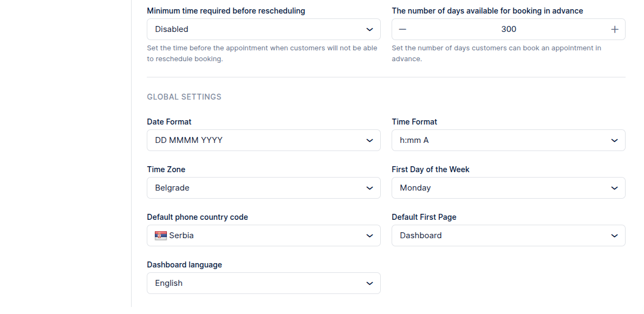Click the Date Format label
The image size is (644, 314).
point(169,122)
